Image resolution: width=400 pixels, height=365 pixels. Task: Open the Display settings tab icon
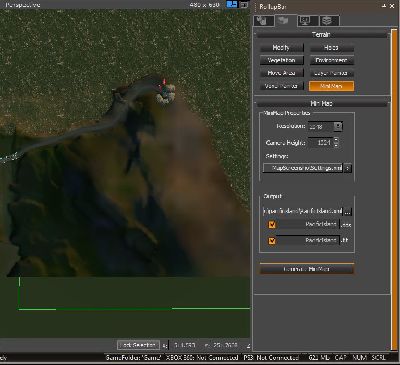click(307, 21)
